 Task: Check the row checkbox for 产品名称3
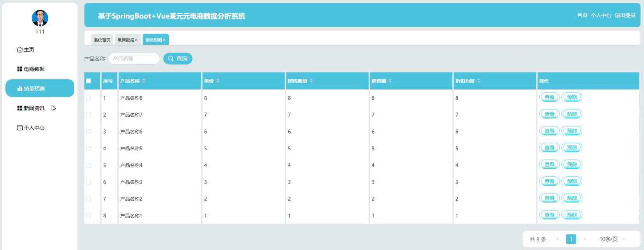click(88, 182)
